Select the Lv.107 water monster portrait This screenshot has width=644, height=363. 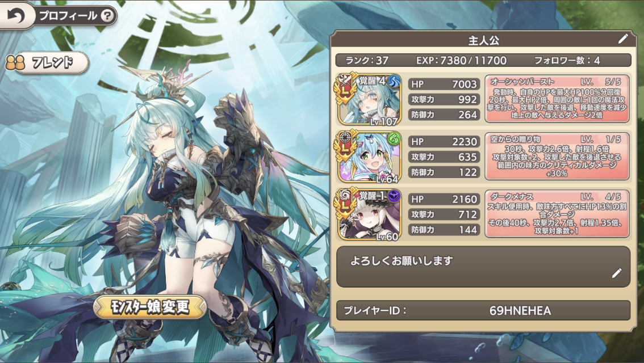coord(369,99)
